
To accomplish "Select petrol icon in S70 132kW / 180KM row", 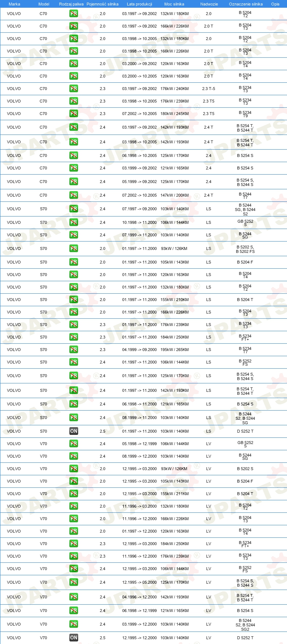I will coord(74,287).
